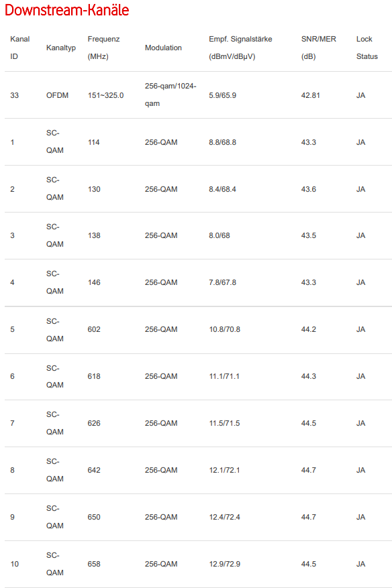Click signal strength 10.8/70.8 cell
392x588 pixels.
[x=225, y=329]
